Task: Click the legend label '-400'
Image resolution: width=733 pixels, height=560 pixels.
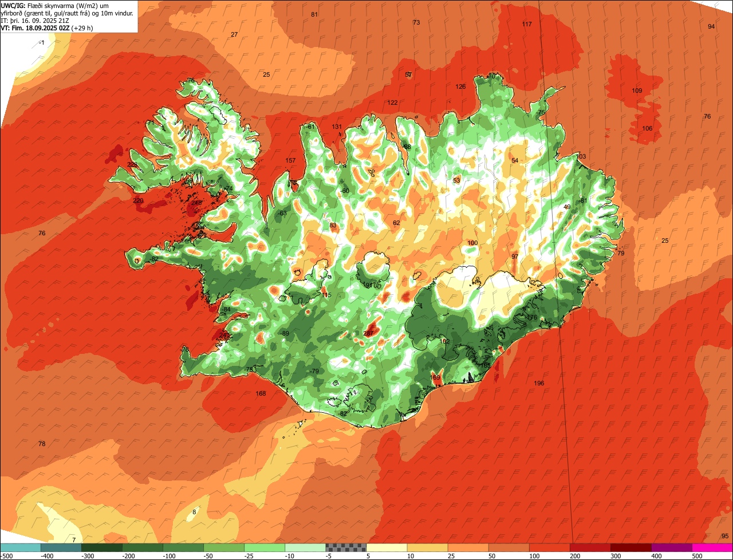Action: [48, 556]
